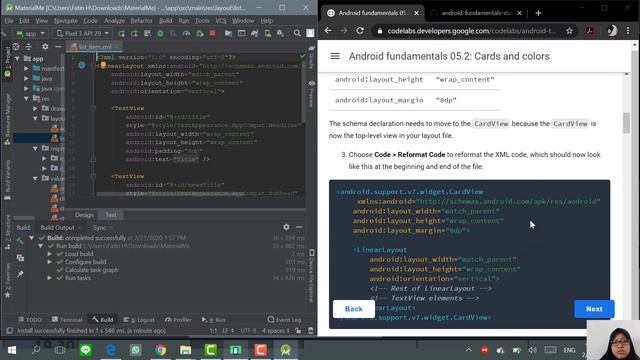Open the SDK Manager icon
Viewport: 640px width, 360px height.
click(280, 33)
